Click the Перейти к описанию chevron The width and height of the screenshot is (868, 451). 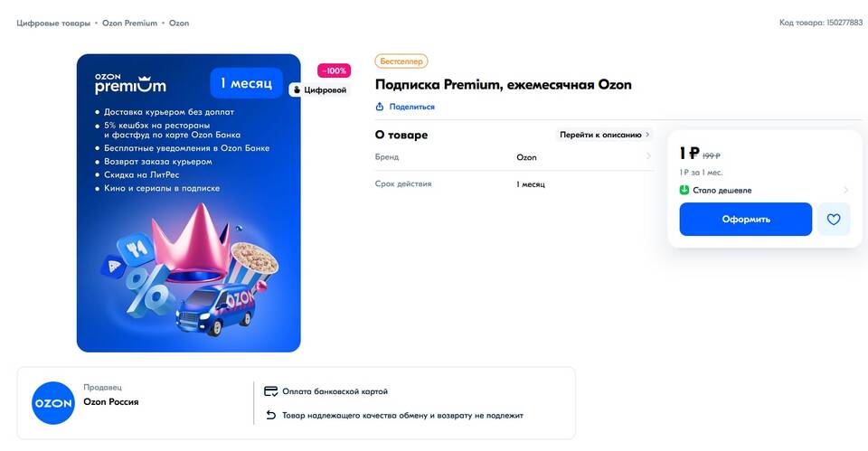[x=647, y=135]
